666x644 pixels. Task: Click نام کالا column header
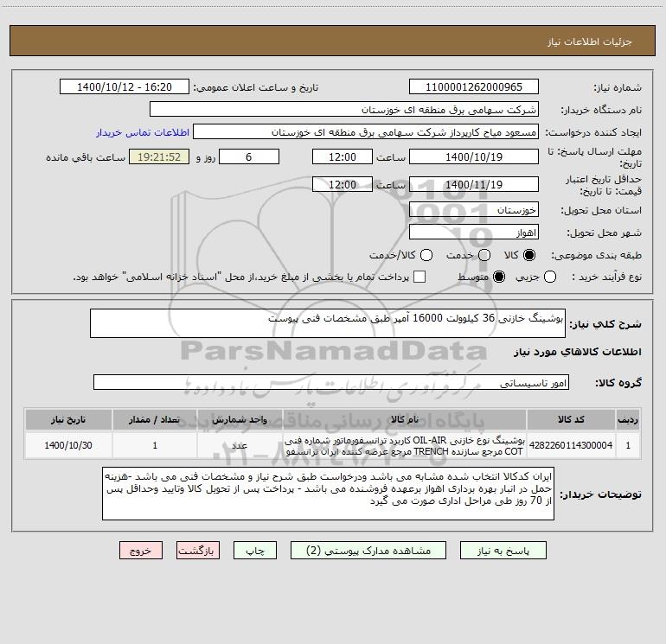pyautogui.click(x=405, y=419)
